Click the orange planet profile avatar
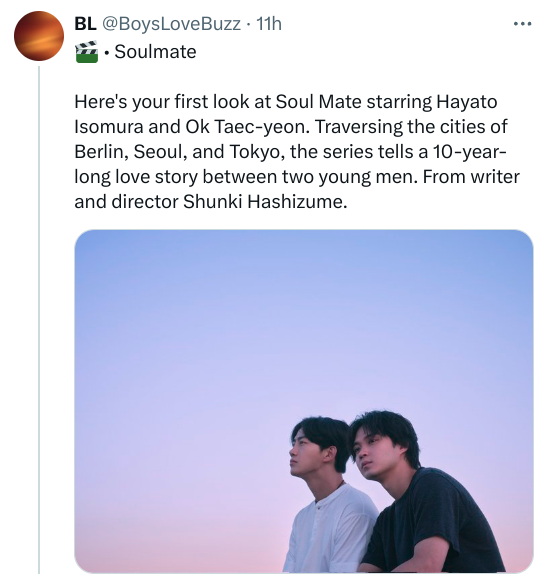The height and width of the screenshot is (574, 554). (x=39, y=36)
